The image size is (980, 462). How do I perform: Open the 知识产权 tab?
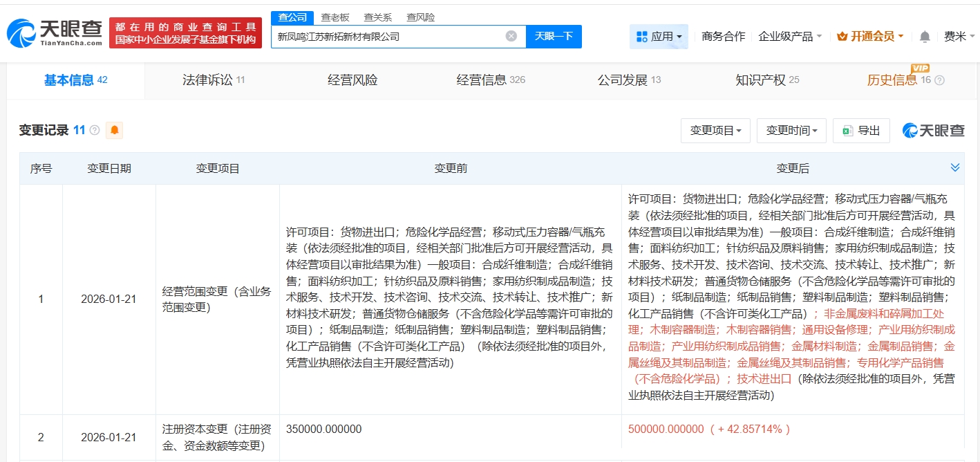pos(767,80)
